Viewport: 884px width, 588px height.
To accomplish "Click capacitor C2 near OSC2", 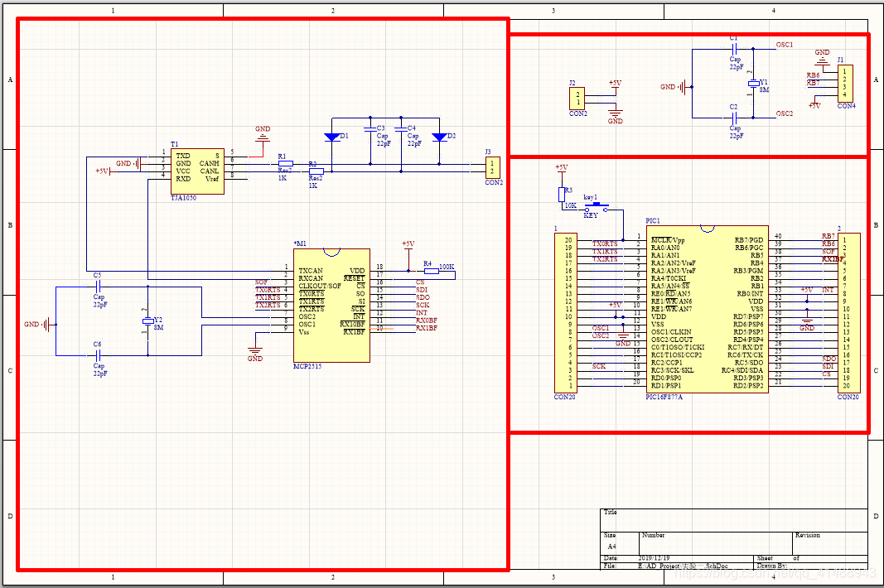I will coord(734,118).
